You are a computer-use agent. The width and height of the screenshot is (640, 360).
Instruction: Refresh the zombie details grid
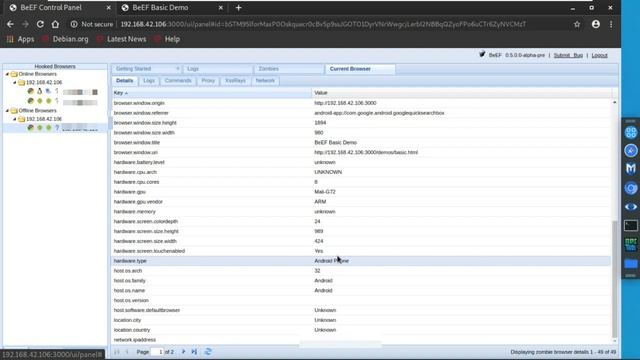(208, 351)
